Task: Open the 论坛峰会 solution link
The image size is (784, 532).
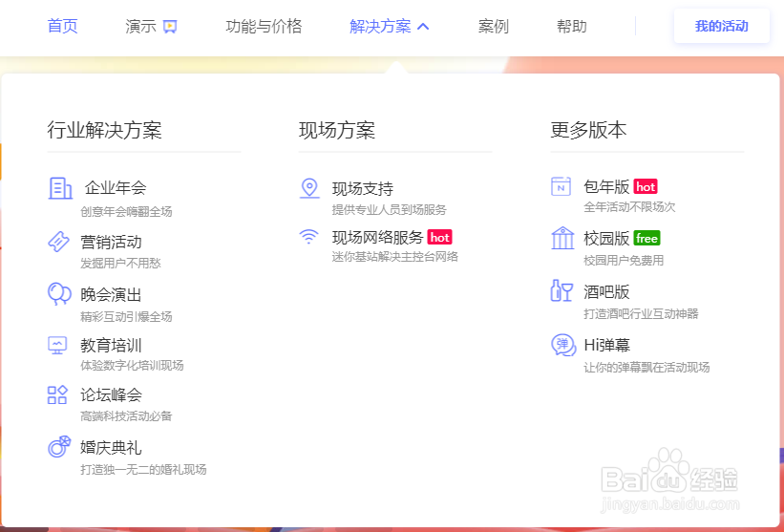Action: (x=111, y=394)
